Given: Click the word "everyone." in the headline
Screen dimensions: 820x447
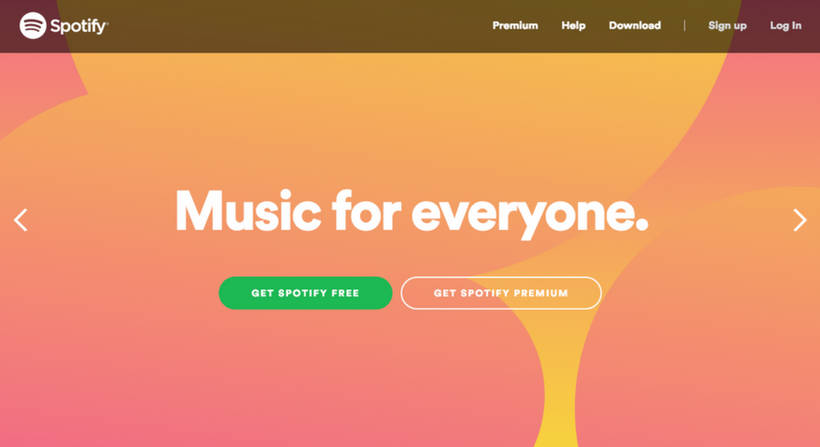Looking at the screenshot, I should tap(530, 215).
